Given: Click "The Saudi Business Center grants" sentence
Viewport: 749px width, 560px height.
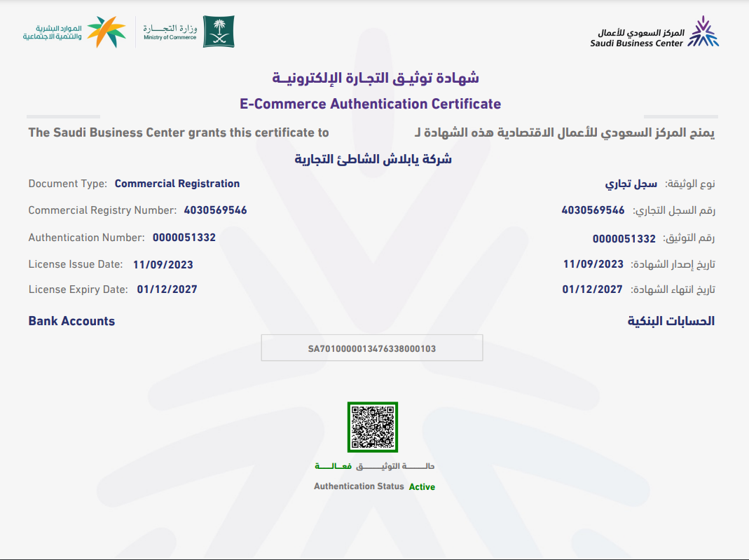Looking at the screenshot, I should 178,132.
